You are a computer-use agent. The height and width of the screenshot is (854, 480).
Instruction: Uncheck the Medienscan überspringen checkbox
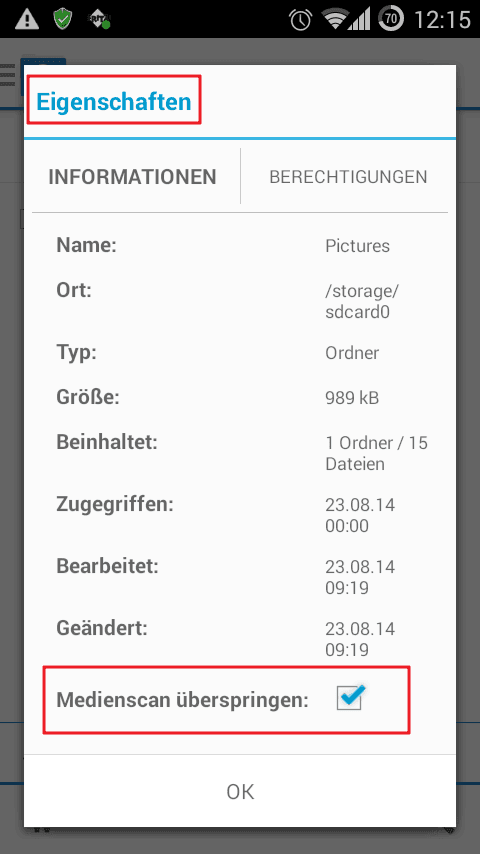coord(349,698)
